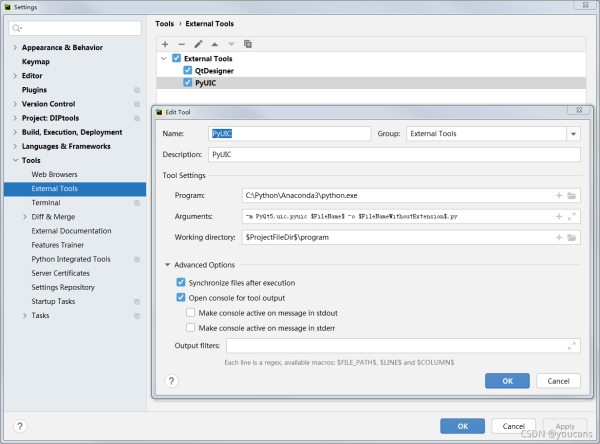Open the Group dropdown
This screenshot has height=444, width=600.
pyautogui.click(x=574, y=134)
